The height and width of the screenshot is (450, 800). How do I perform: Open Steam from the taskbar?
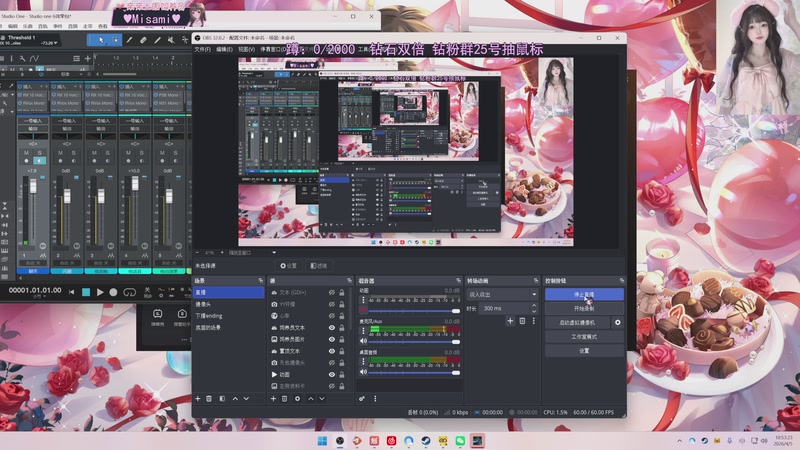click(x=426, y=441)
